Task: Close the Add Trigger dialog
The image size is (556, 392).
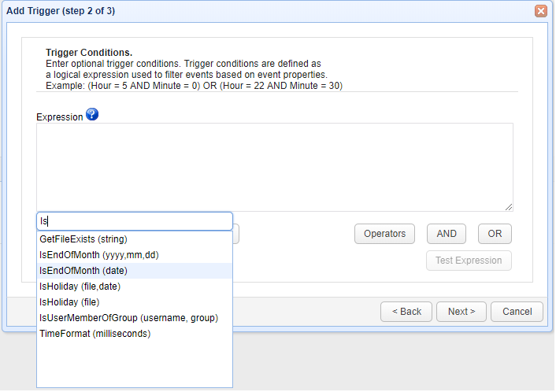Action: pyautogui.click(x=540, y=11)
